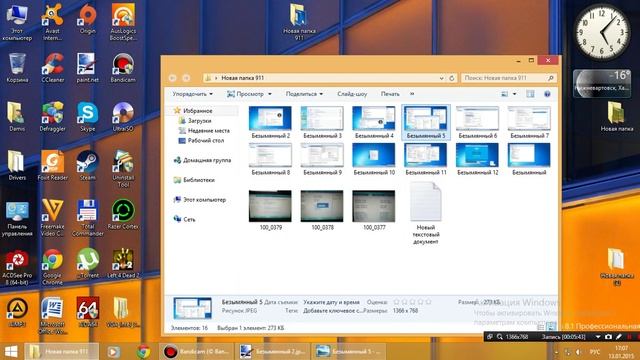
Task: Open the Origin desktop shortcut
Action: [87, 20]
